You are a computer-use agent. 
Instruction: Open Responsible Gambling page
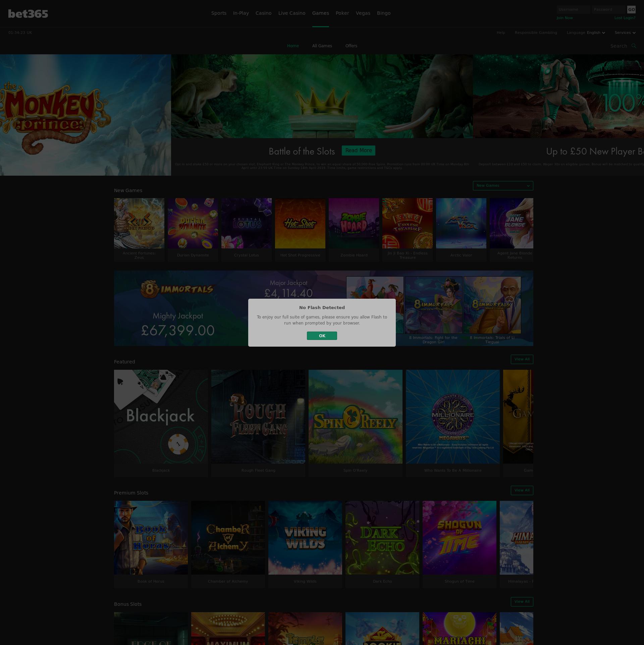pos(536,33)
